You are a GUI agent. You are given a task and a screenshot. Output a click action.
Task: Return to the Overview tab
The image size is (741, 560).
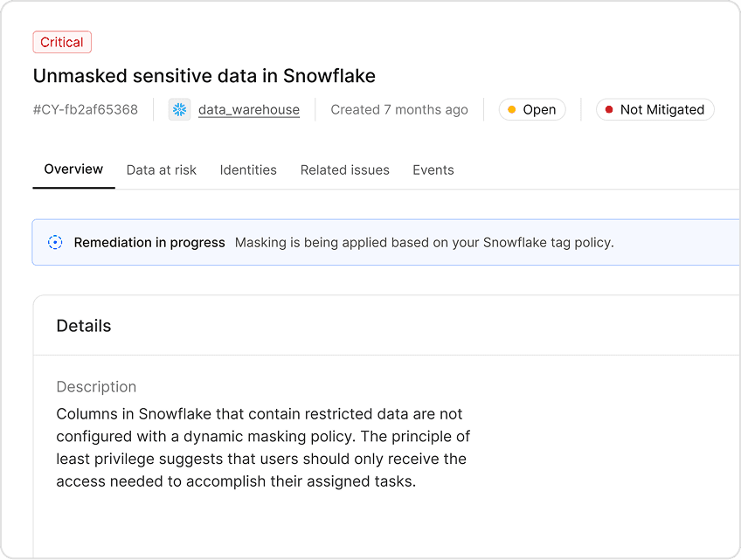coord(73,169)
